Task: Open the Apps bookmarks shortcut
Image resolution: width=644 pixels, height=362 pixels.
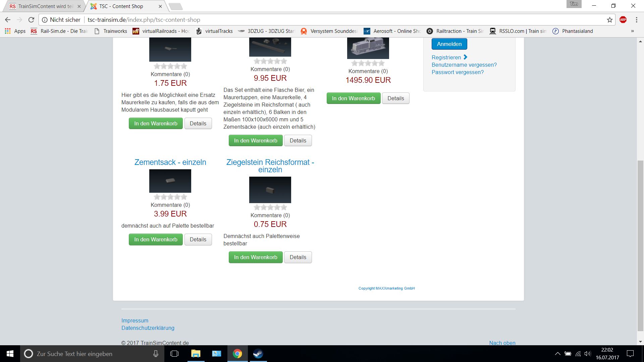Action: pyautogui.click(x=15, y=31)
